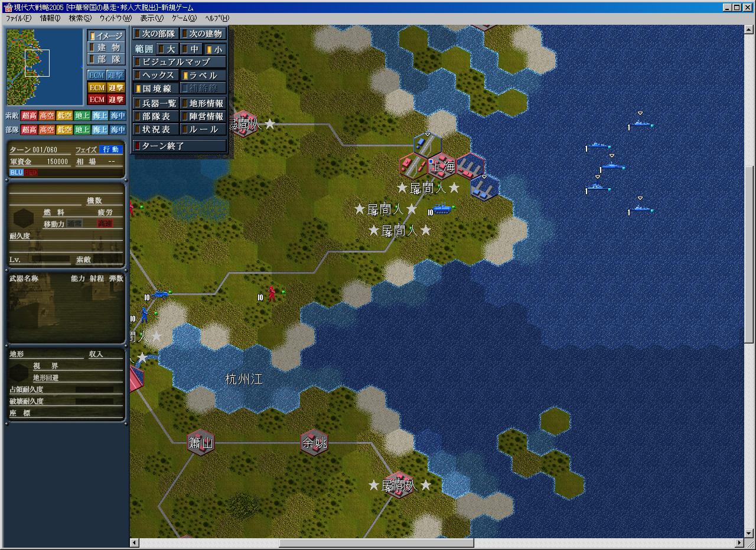Open the 状況表 status table

(156, 129)
